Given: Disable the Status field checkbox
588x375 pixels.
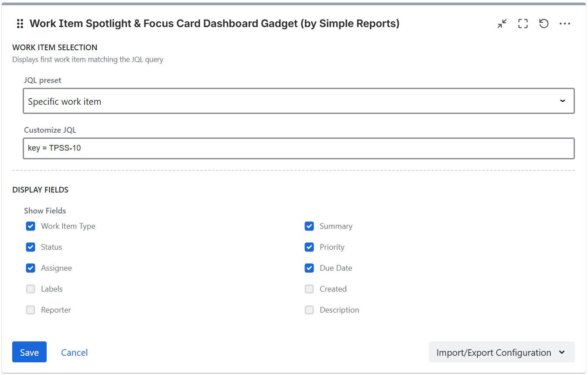Looking at the screenshot, I should (x=31, y=247).
